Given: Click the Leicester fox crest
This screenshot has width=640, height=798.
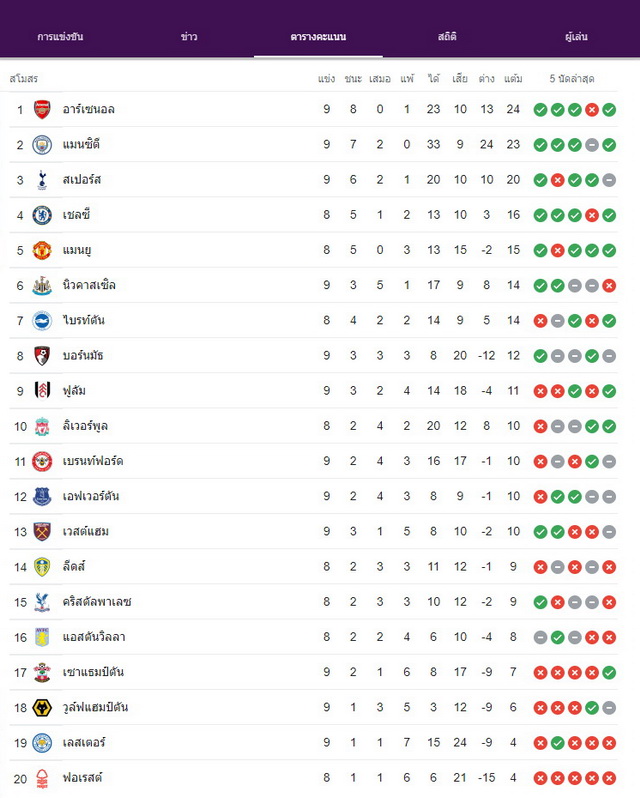Looking at the screenshot, I should 42,743.
